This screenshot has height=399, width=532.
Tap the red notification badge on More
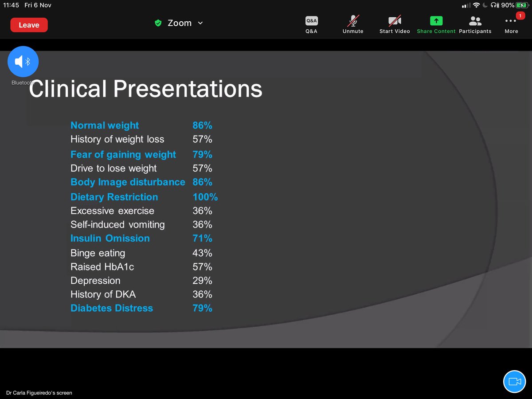coord(520,16)
